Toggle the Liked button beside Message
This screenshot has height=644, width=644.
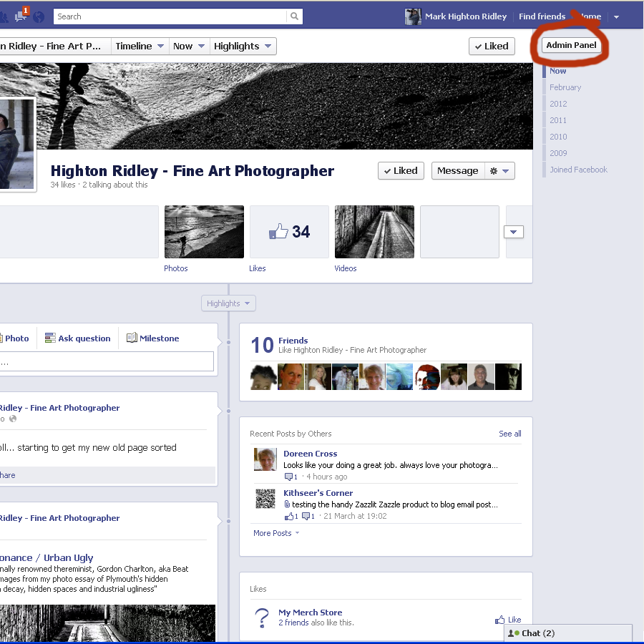tap(401, 171)
